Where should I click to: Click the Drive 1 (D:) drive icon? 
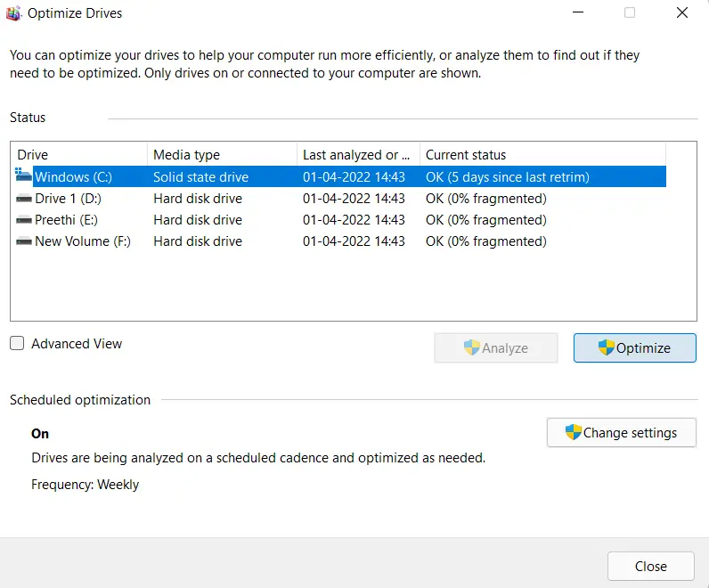point(23,199)
